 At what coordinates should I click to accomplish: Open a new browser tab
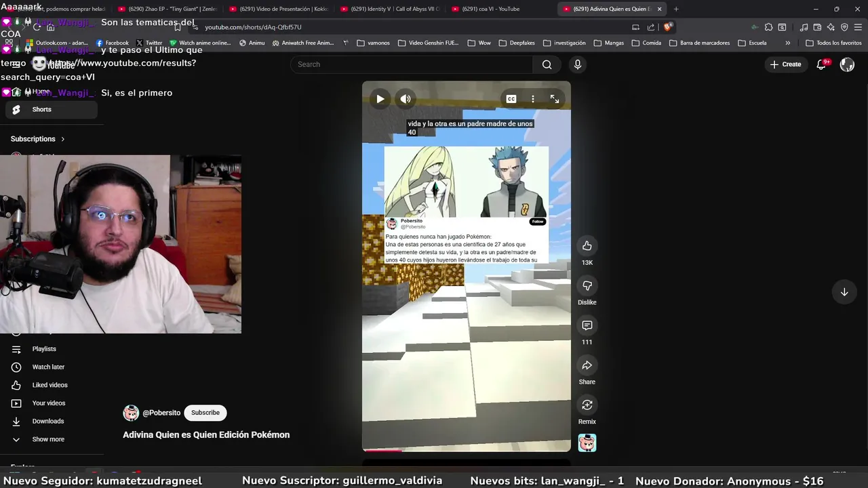coord(676,9)
